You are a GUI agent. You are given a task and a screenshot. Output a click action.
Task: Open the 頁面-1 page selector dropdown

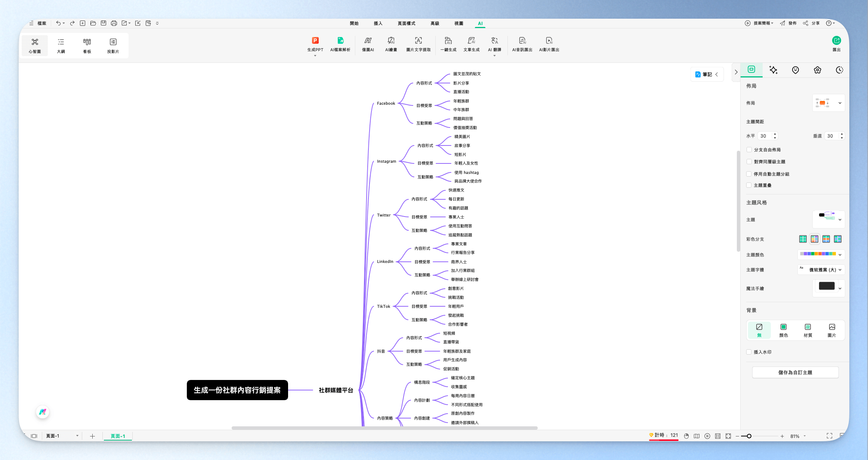pyautogui.click(x=62, y=436)
